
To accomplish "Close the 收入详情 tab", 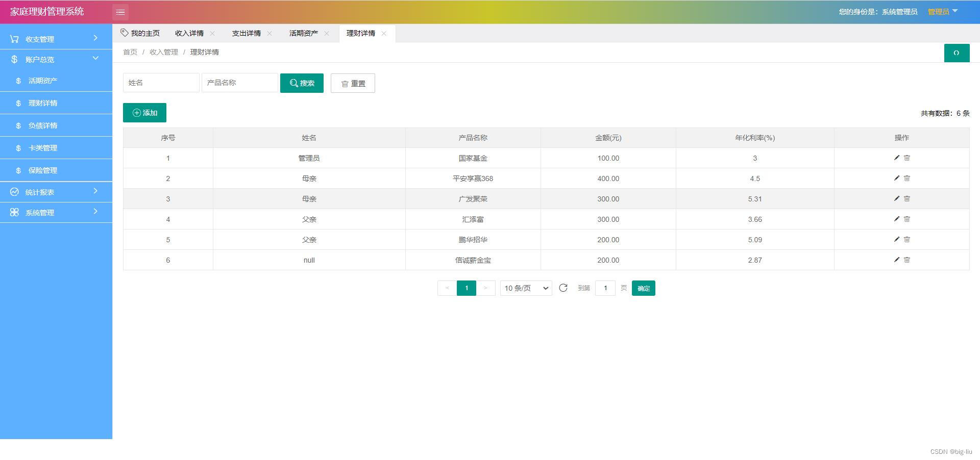I will pos(212,34).
